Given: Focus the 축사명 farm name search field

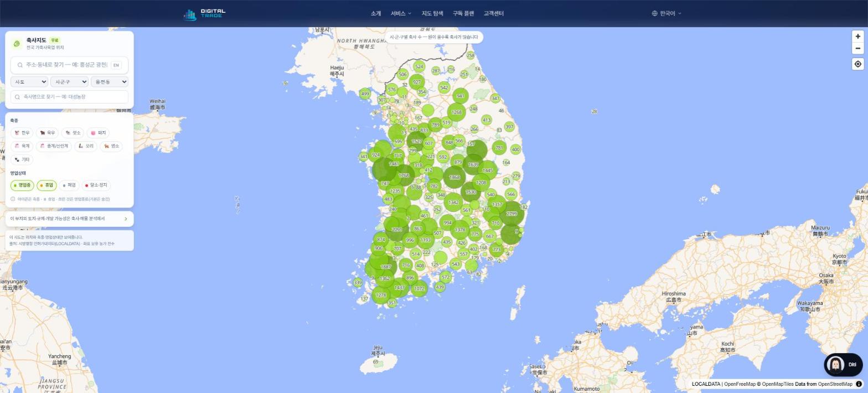Looking at the screenshot, I should pyautogui.click(x=69, y=97).
